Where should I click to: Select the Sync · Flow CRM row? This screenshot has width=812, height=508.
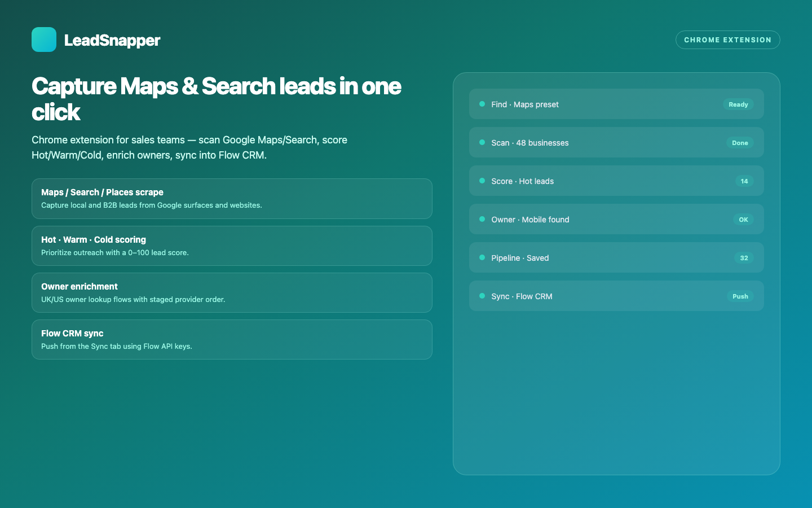coord(616,296)
